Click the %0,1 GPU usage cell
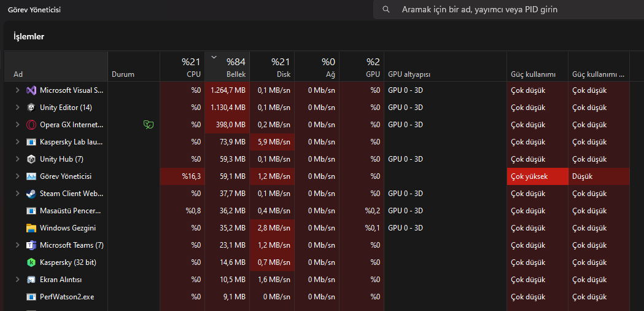The width and height of the screenshot is (644, 311). 362,228
